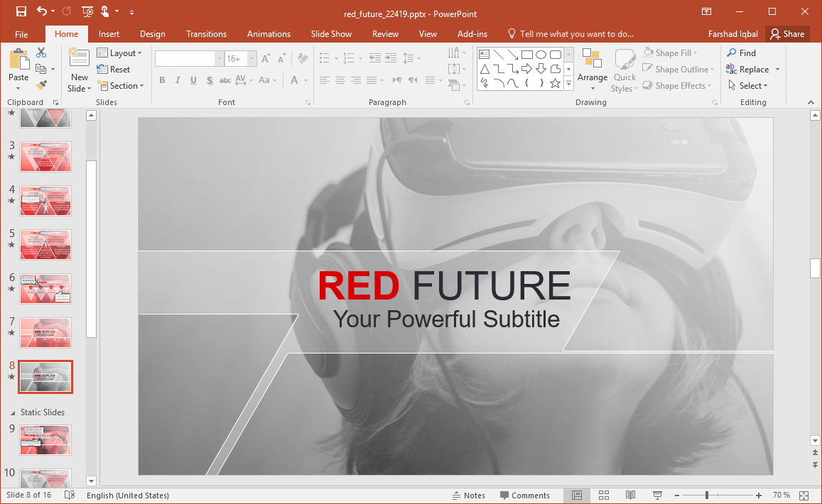The height and width of the screenshot is (504, 822).
Task: Open the Layout dropdown
Action: click(x=119, y=53)
